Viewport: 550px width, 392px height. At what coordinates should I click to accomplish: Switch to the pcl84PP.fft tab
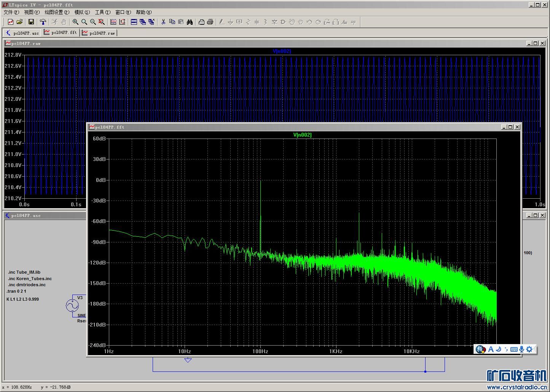pyautogui.click(x=60, y=33)
